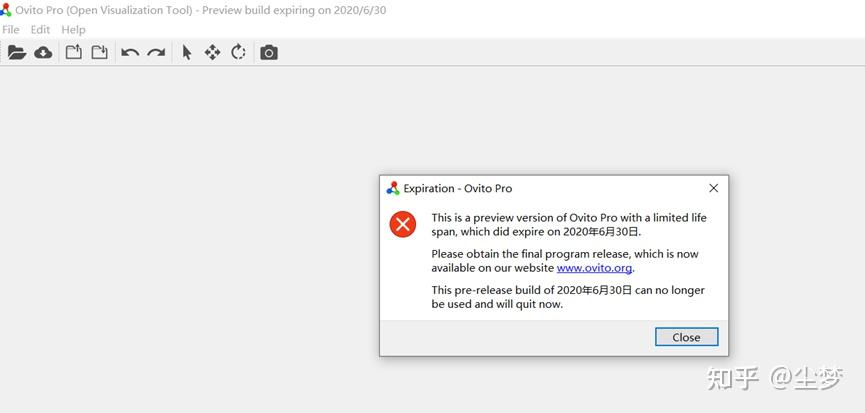Dismiss the Expiration dialog with X
This screenshot has width=865, height=413.
(x=713, y=188)
